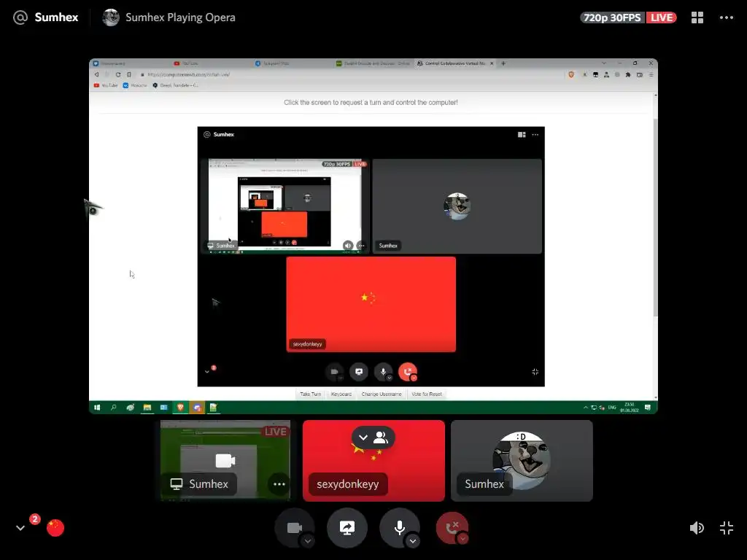Click the Take Turn button in the streamed page
Viewport: 747px width, 560px height.
pyautogui.click(x=310, y=394)
